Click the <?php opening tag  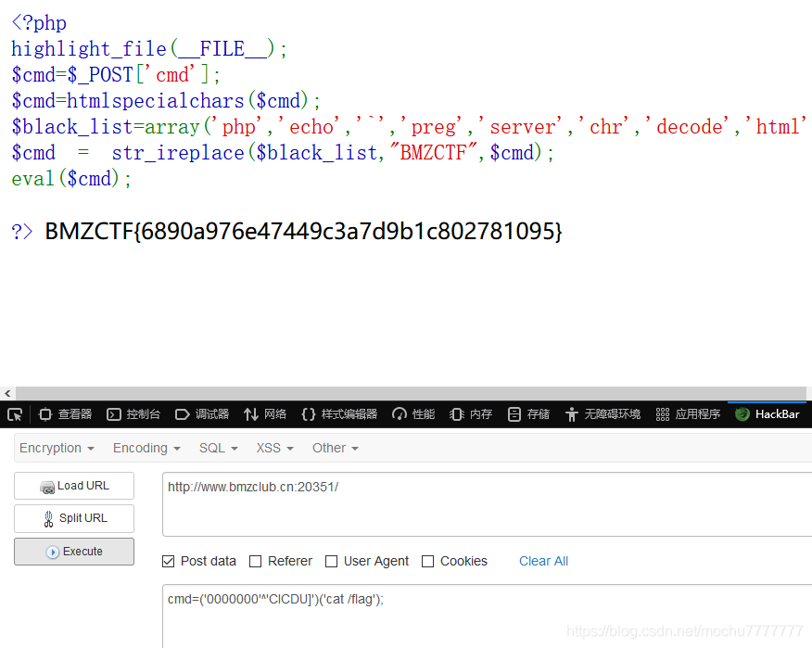pos(39,23)
